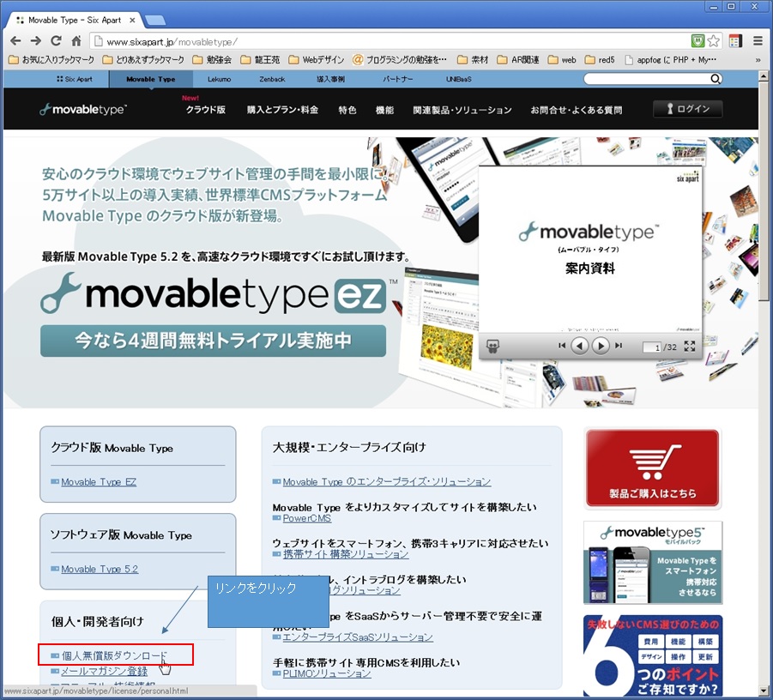Open the 龍王苑 bookmarks folder
Viewport: 773px width, 700px height.
click(260, 60)
